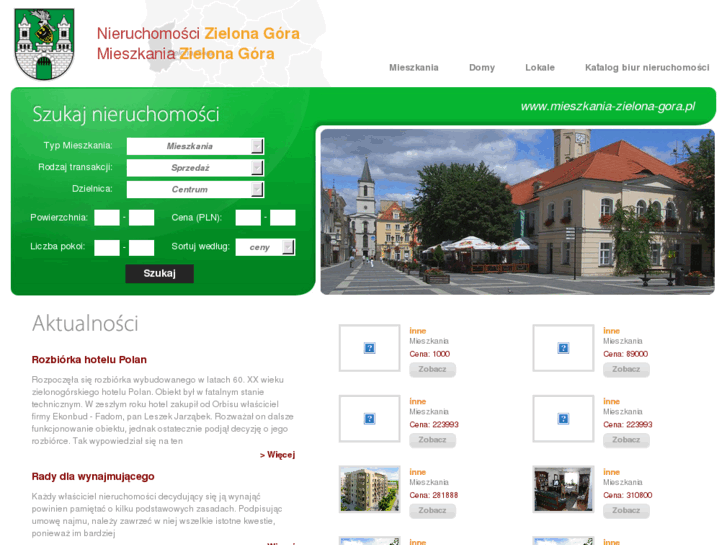Expand the Dzielnica dropdown
This screenshot has height=545, width=727.
(195, 189)
